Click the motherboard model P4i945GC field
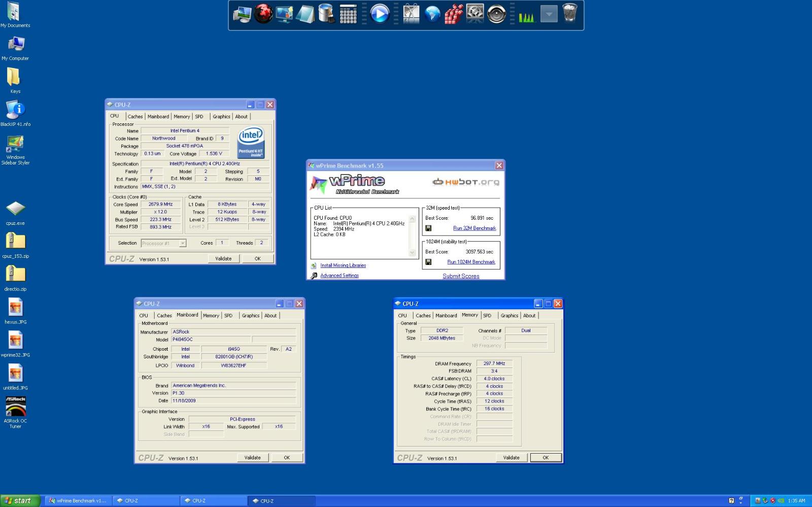This screenshot has height=507, width=812. pos(211,340)
